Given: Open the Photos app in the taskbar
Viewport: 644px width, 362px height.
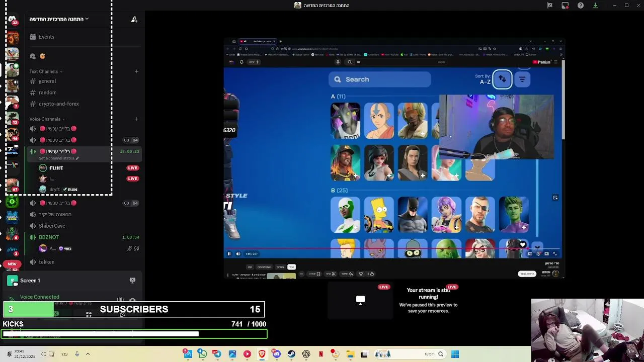Looking at the screenshot, I should point(232,354).
